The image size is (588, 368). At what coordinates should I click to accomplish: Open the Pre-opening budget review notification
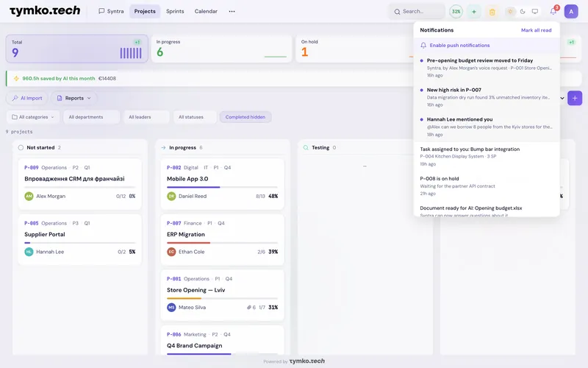click(487, 68)
